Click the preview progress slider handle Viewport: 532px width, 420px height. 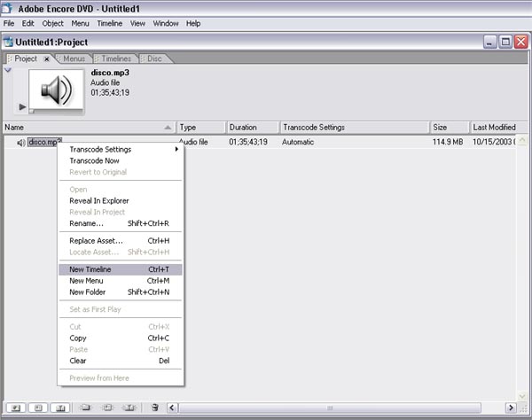(x=32, y=111)
